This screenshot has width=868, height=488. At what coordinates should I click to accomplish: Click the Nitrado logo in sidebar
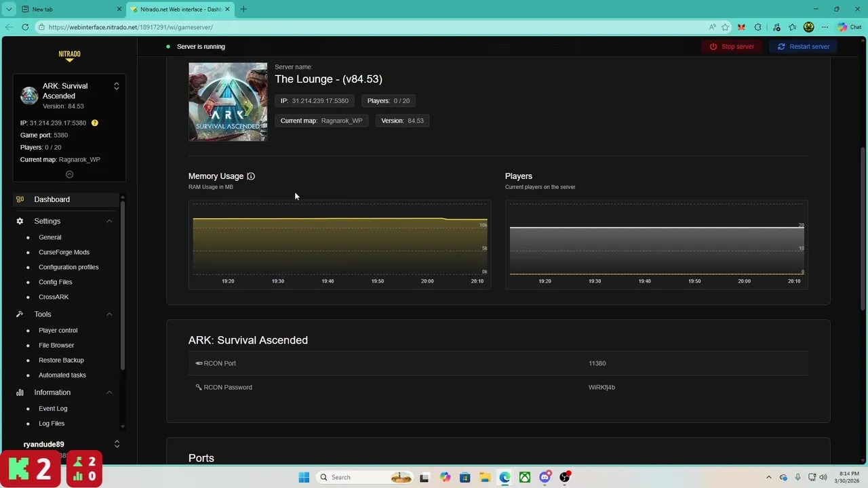click(x=69, y=56)
